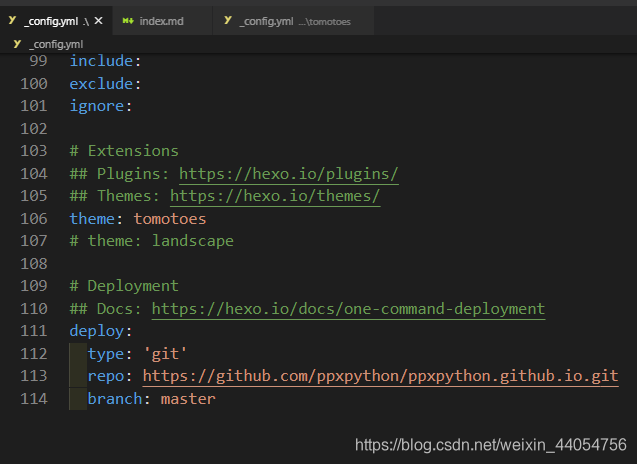The height and width of the screenshot is (464, 637).
Task: Click line number 111
Action: tap(34, 331)
